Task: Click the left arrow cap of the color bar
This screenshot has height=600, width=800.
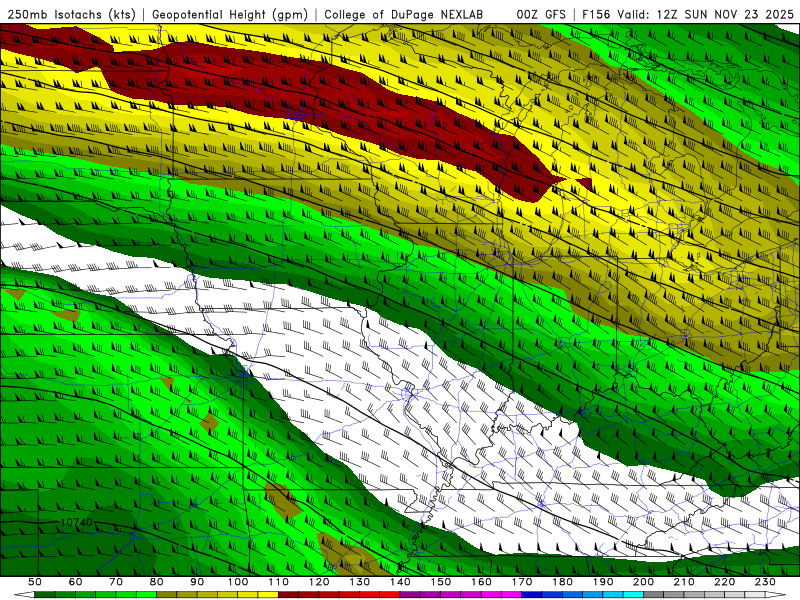Action: [24, 594]
